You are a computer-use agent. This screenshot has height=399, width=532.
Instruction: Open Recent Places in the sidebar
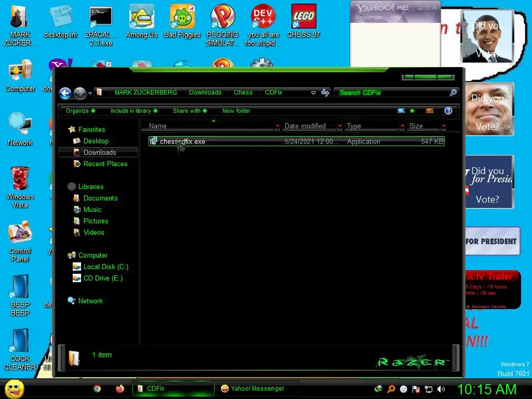coord(105,164)
